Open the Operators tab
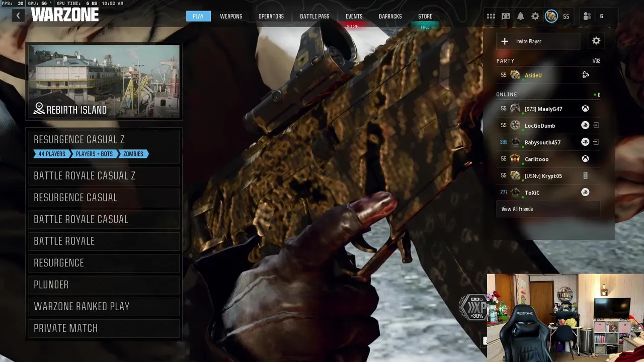This screenshot has height=362, width=644. point(271,16)
